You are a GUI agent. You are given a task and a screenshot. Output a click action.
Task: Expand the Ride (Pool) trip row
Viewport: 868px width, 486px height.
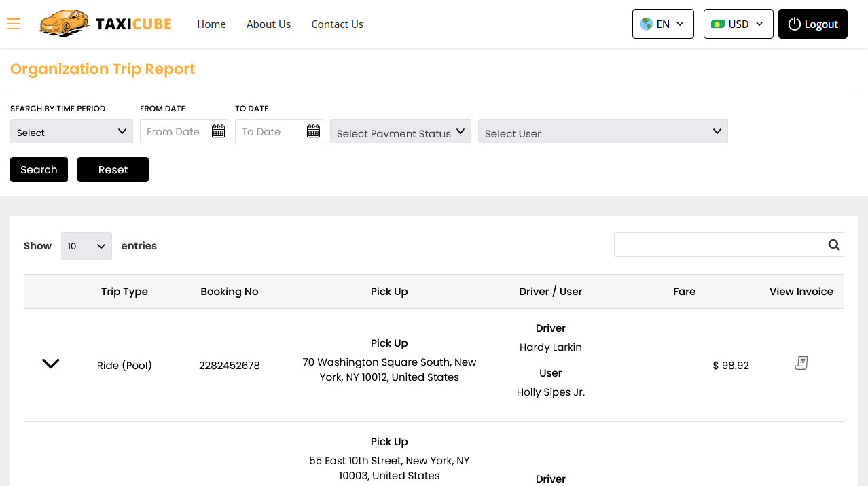click(x=51, y=364)
